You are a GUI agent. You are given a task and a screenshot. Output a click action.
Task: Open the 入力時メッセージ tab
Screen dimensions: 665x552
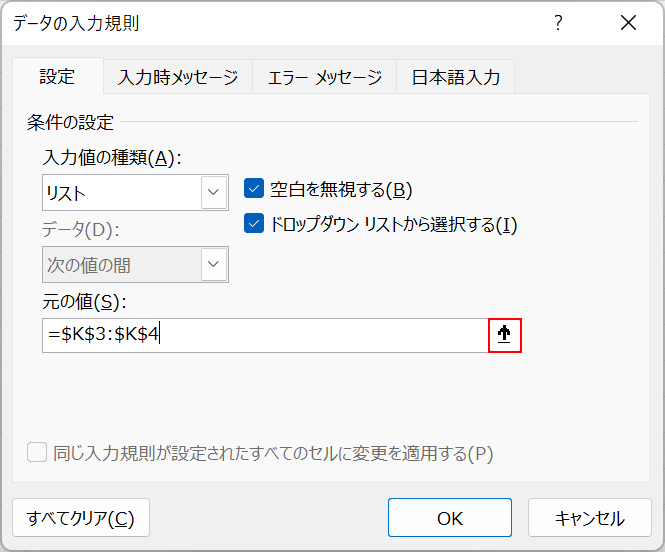pos(178,77)
